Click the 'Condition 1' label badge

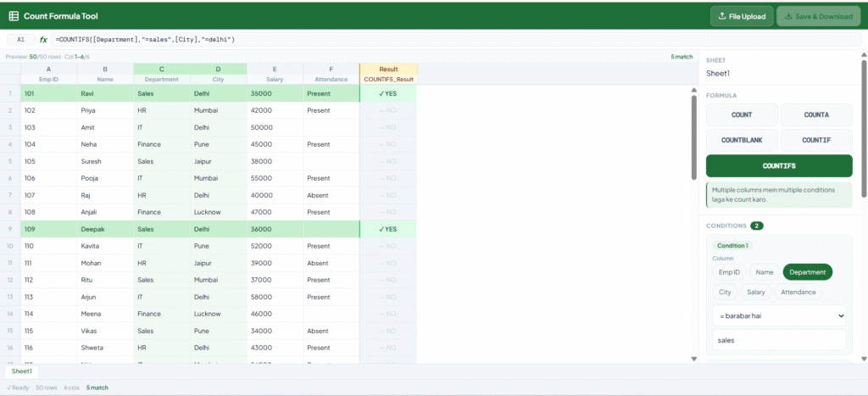[732, 246]
